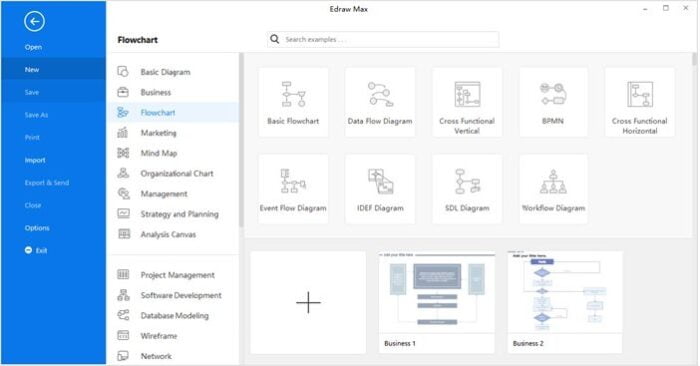Choose the IDEF Diagram icon

[380, 181]
